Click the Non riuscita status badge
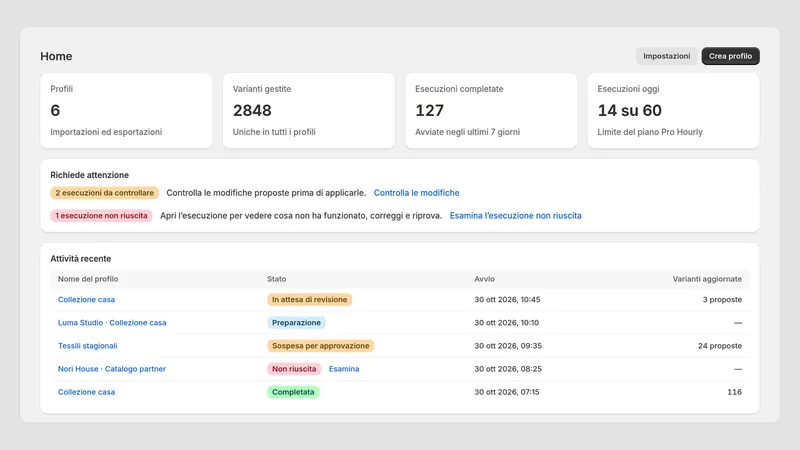This screenshot has height=450, width=800. 294,369
